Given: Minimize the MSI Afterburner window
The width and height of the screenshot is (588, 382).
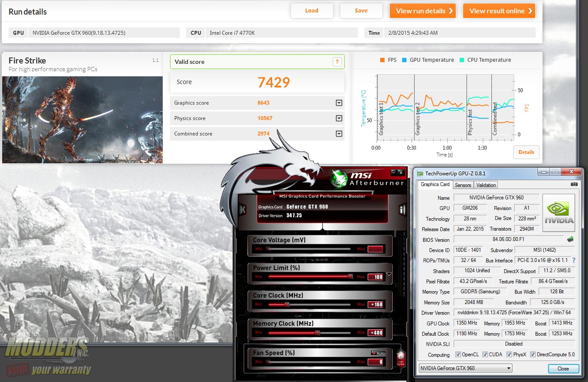Looking at the screenshot, I should [394, 172].
